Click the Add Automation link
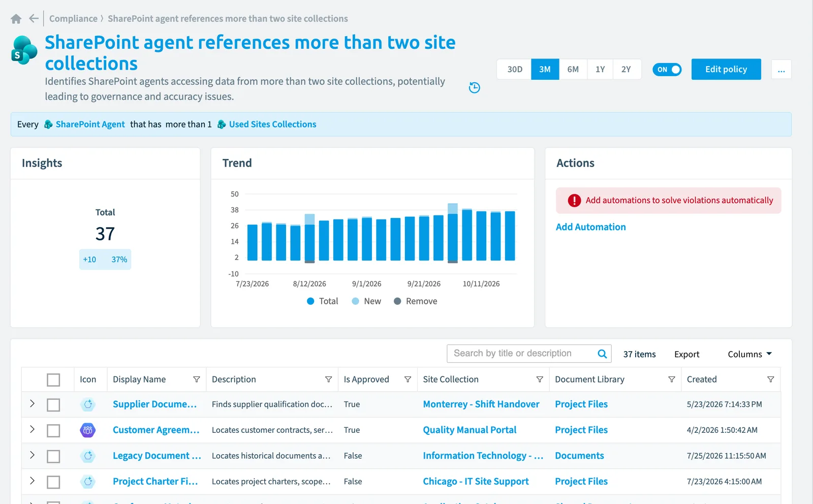The image size is (813, 504). [x=590, y=227]
